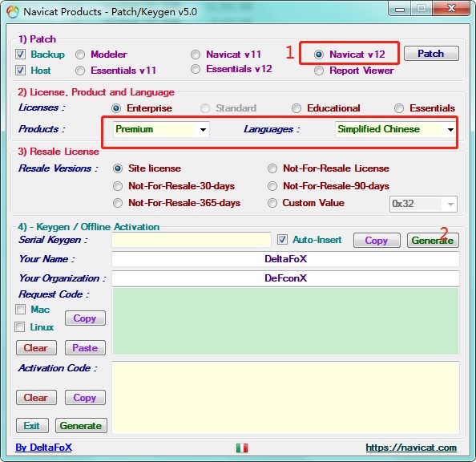Click the Your Name field with DeltaFoX
This screenshot has height=462, width=476.
[285, 259]
